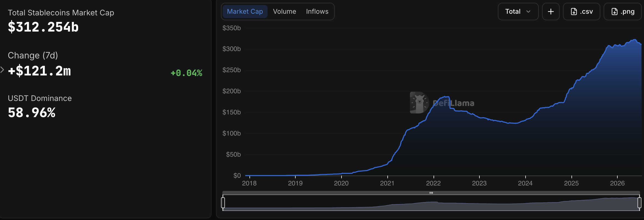Click left handle of the range slider
Image resolution: width=644 pixels, height=220 pixels.
click(223, 203)
